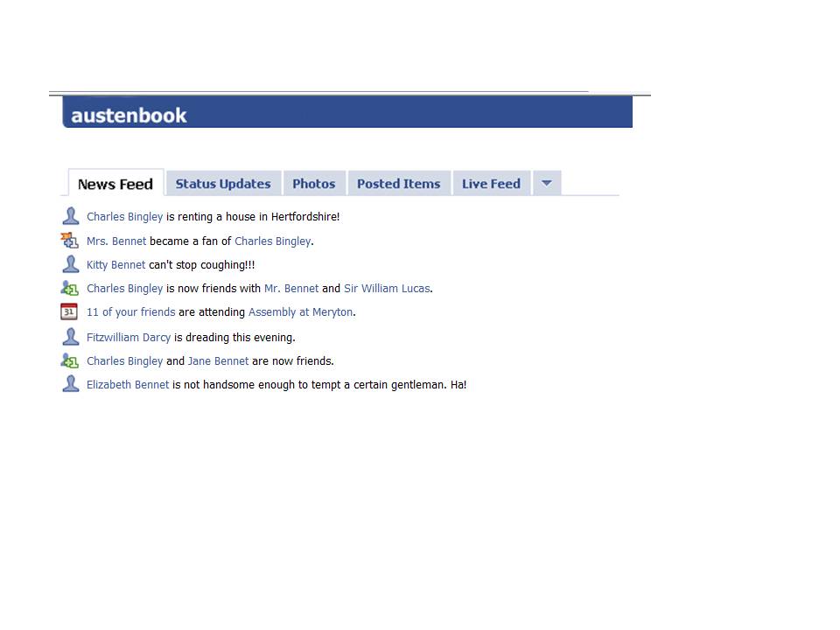
Task: Open Charles Bingley link in Mr. Bennet story
Action: (x=125, y=288)
